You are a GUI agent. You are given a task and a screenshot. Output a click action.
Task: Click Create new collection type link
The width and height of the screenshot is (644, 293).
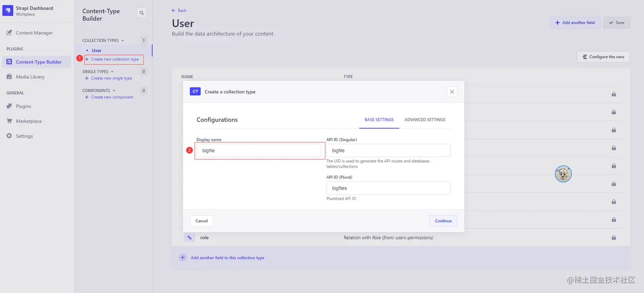[x=112, y=59]
